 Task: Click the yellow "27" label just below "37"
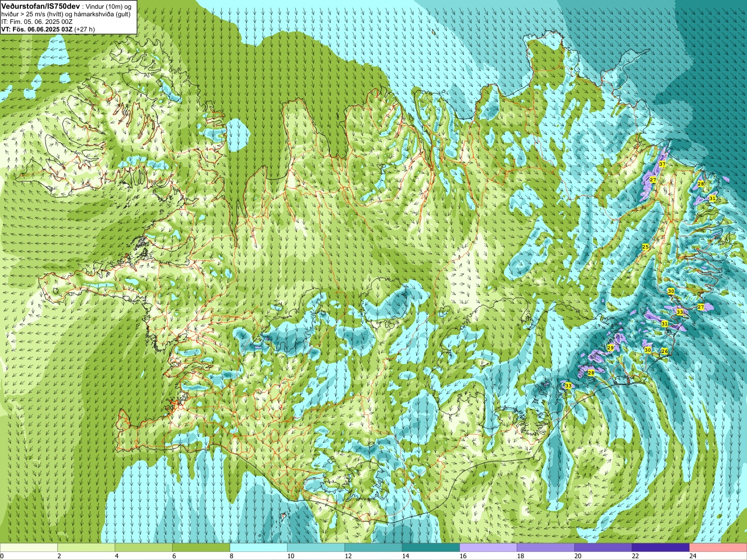pos(653,180)
